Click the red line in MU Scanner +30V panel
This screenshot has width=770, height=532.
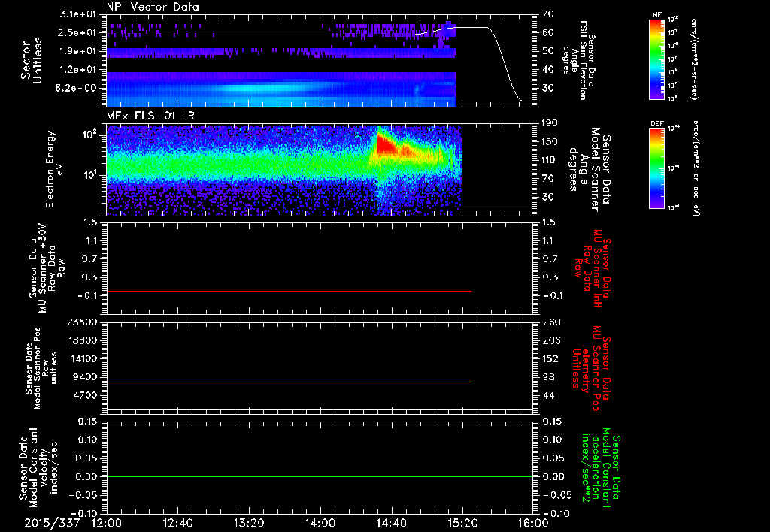pyautogui.click(x=289, y=291)
